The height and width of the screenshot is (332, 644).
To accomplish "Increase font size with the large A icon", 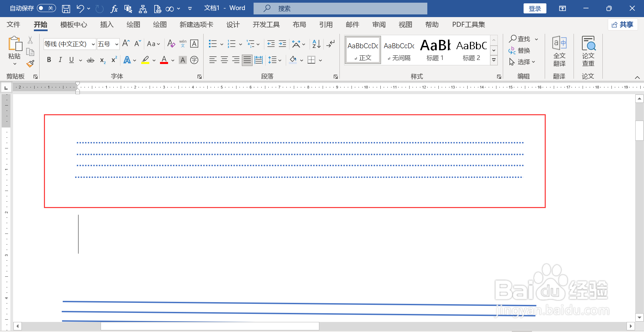I will point(126,43).
